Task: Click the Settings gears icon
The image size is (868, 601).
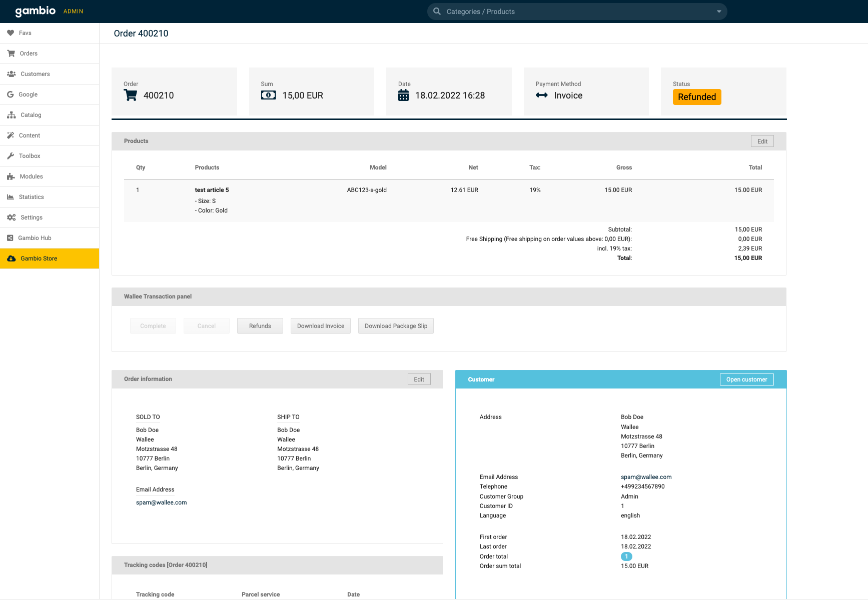Action: 11,217
